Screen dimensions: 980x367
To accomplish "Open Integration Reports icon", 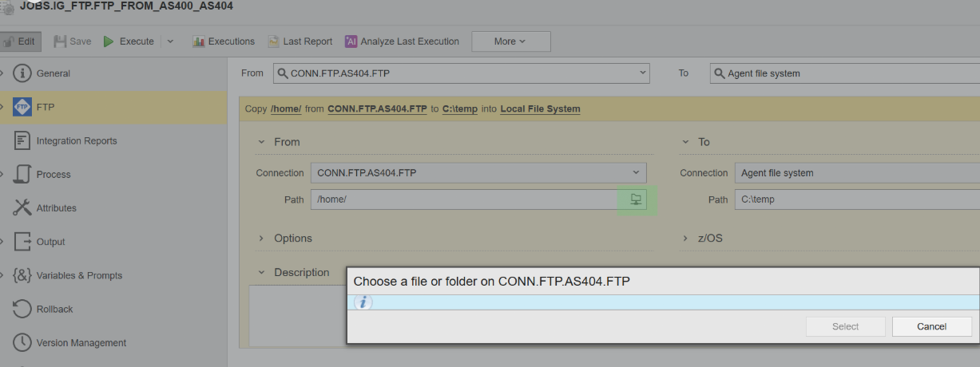I will (22, 140).
